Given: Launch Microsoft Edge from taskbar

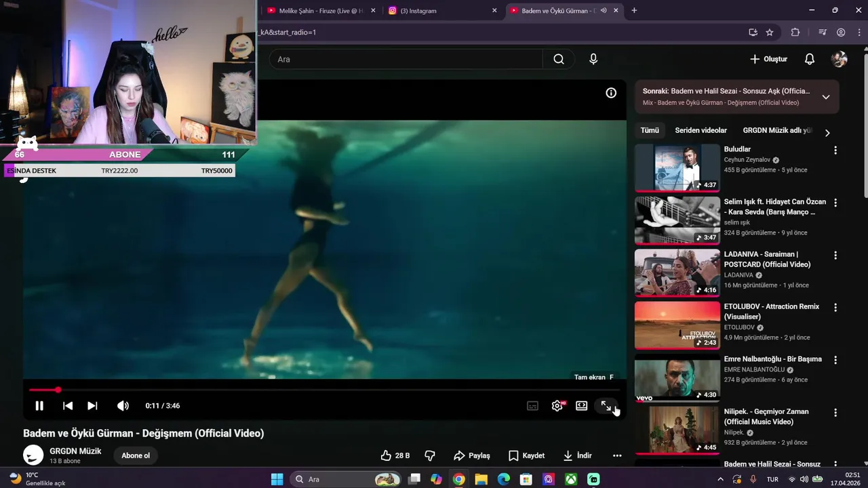Looking at the screenshot, I should [x=503, y=479].
